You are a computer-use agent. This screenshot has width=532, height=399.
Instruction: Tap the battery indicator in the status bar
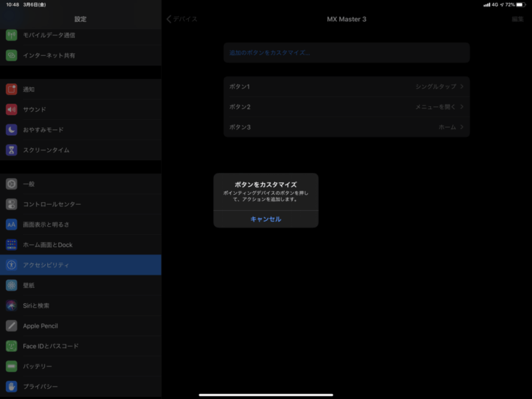[x=521, y=5]
